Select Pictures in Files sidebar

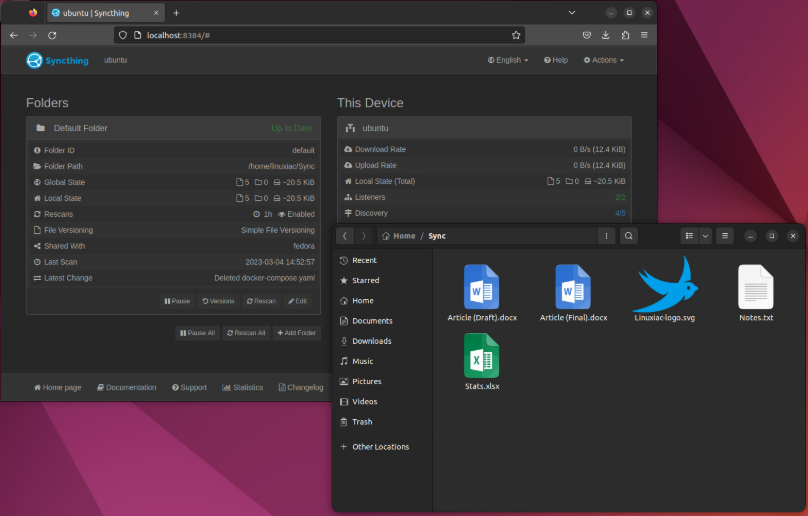[x=382, y=381]
